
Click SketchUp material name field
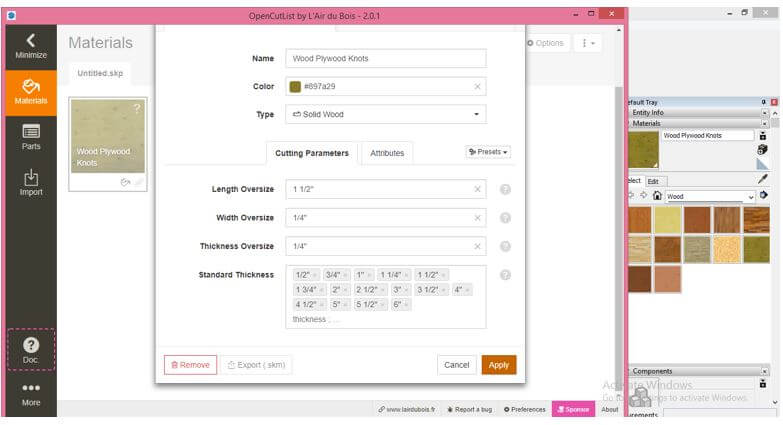tap(708, 135)
